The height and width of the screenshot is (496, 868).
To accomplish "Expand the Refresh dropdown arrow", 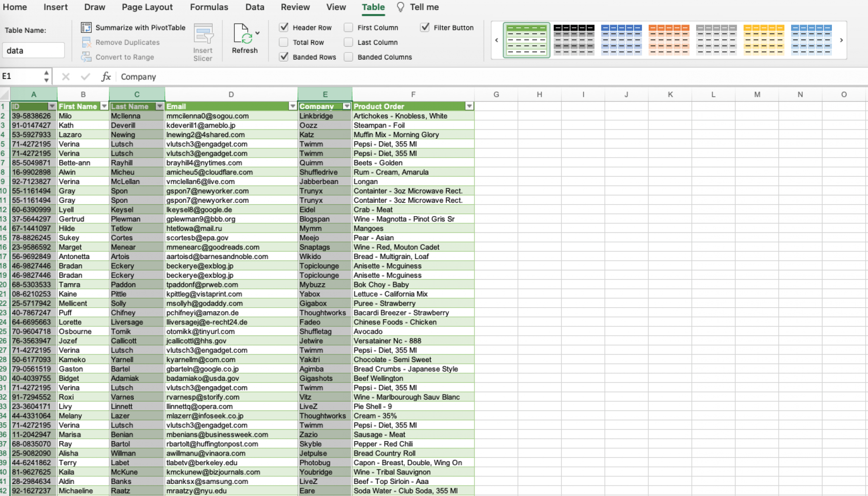I will pos(257,33).
